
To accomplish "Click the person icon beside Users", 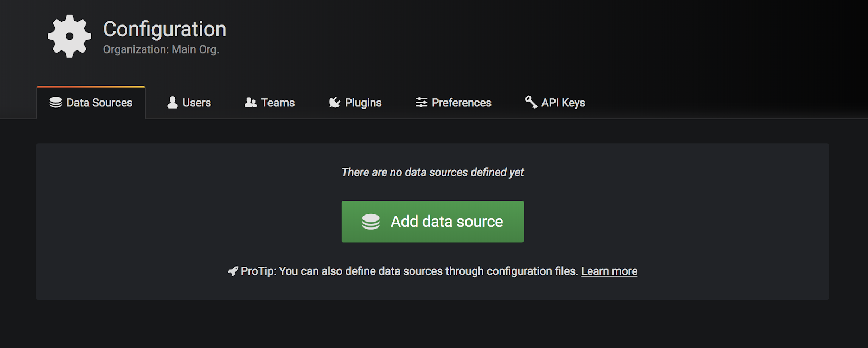I will [173, 103].
